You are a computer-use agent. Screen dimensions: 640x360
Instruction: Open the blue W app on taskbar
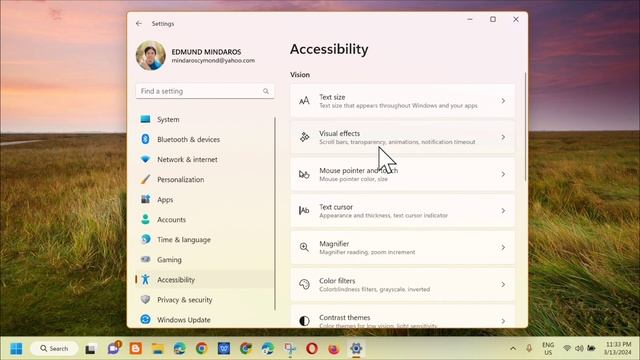(224, 349)
